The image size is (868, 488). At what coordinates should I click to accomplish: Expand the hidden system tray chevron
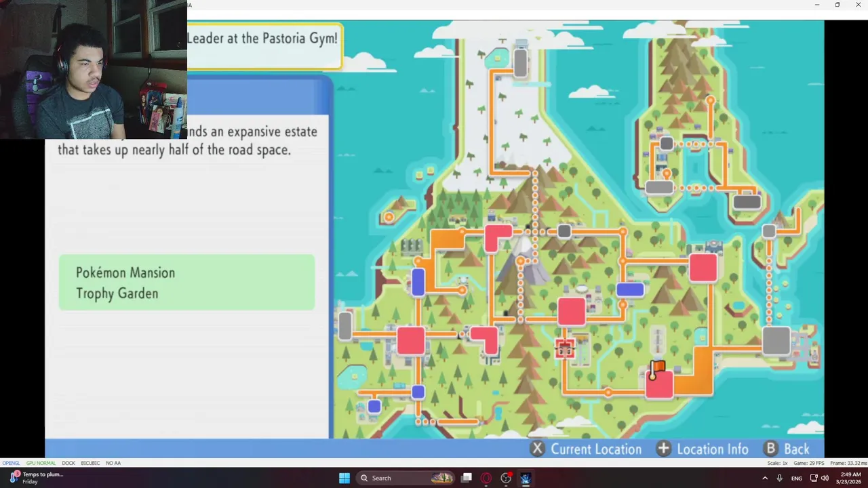coord(765,478)
